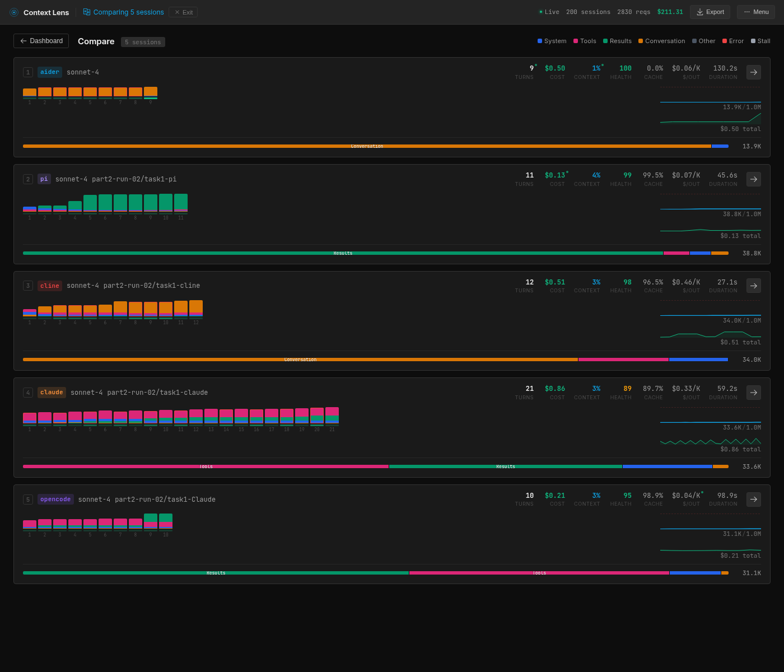This screenshot has width=784, height=672.
Task: Open the pi session detail arrow icon
Action: tap(753, 179)
